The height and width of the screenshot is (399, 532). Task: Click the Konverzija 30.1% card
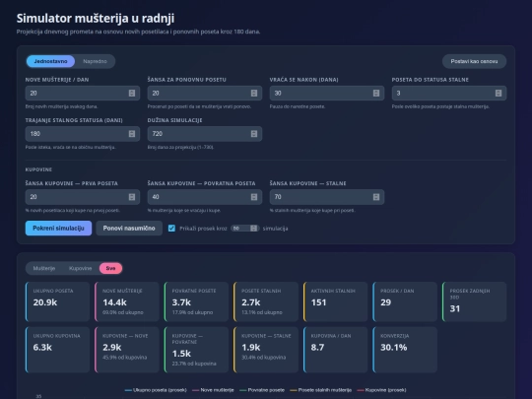(405, 350)
